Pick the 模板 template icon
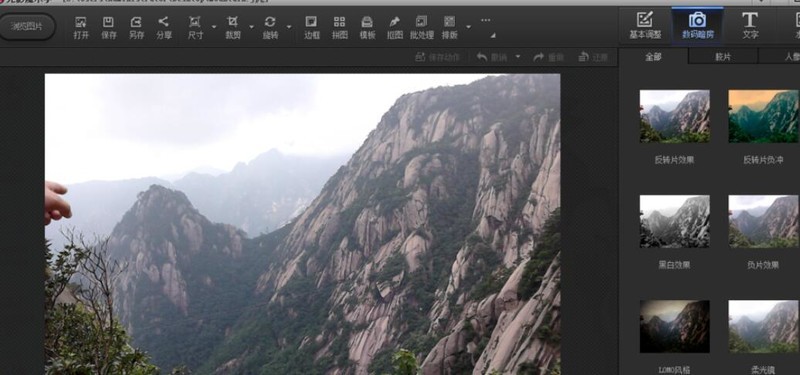This screenshot has height=375, width=800. (x=367, y=28)
